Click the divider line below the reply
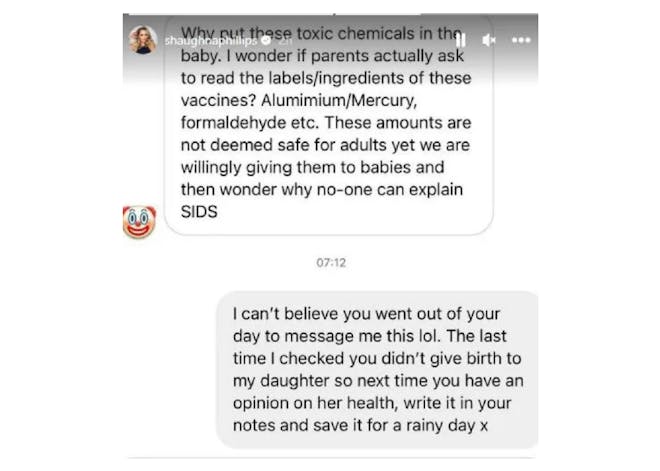The height and width of the screenshot is (471, 660). coord(332,458)
